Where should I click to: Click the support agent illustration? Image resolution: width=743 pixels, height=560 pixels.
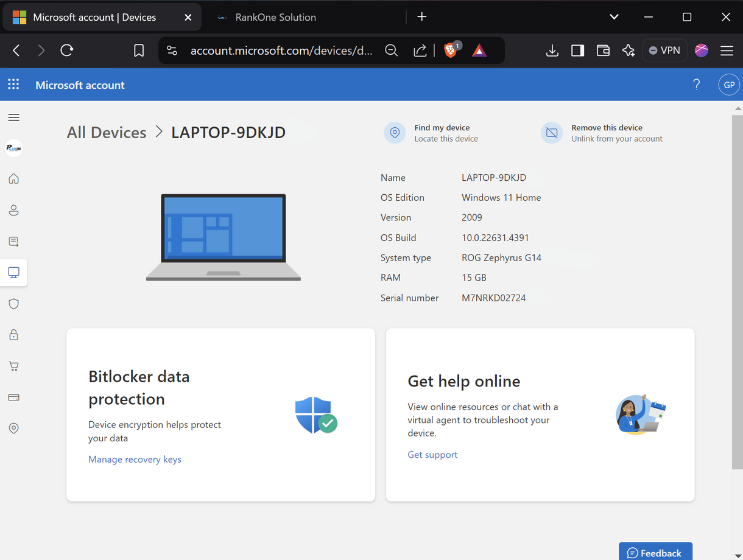tap(641, 413)
